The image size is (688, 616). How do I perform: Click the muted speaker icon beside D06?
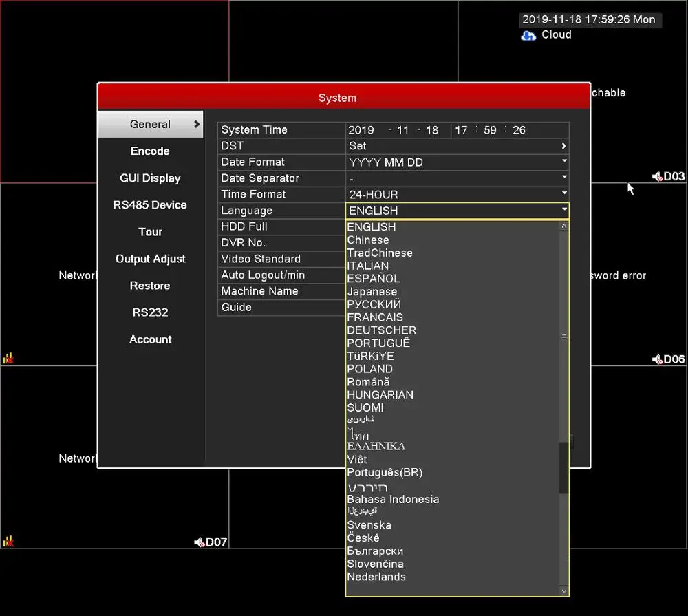coord(657,359)
